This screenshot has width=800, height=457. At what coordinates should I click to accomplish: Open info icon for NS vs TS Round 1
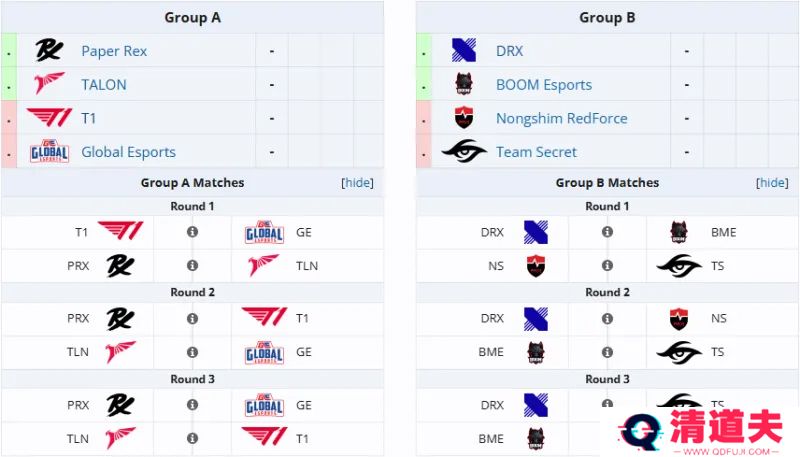tap(607, 265)
